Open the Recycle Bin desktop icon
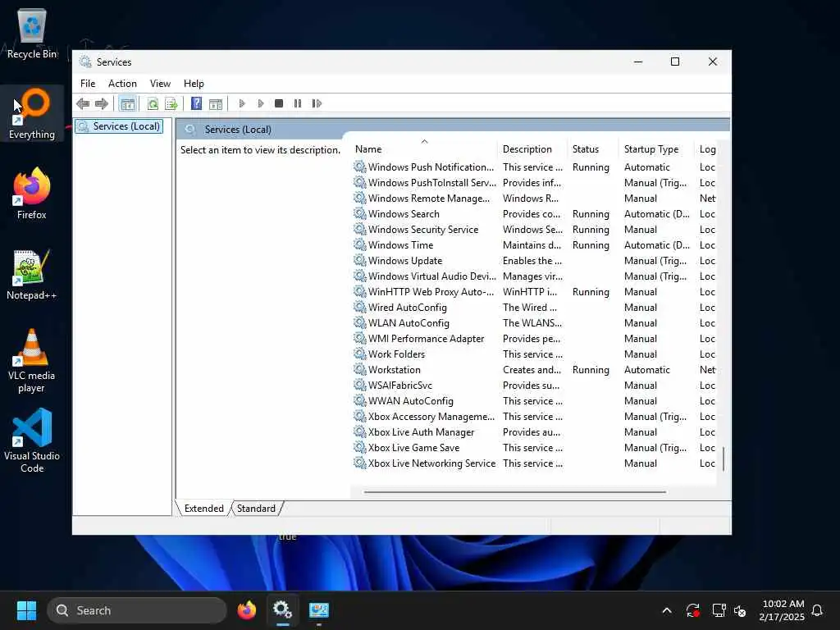840x630 pixels. [x=32, y=33]
